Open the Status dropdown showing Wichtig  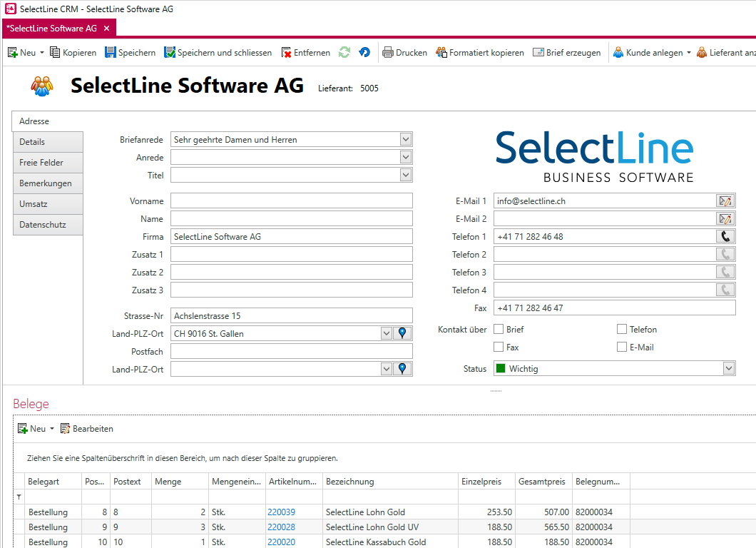coord(729,369)
